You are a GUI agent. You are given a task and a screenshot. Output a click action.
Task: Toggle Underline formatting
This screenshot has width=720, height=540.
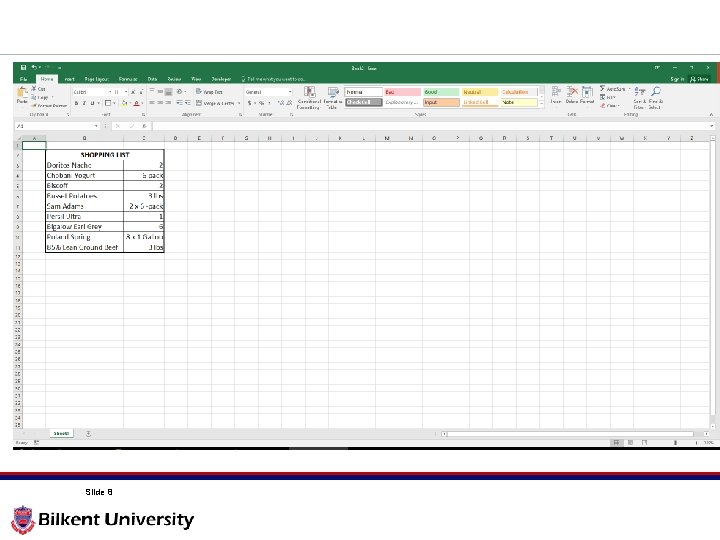click(92, 103)
